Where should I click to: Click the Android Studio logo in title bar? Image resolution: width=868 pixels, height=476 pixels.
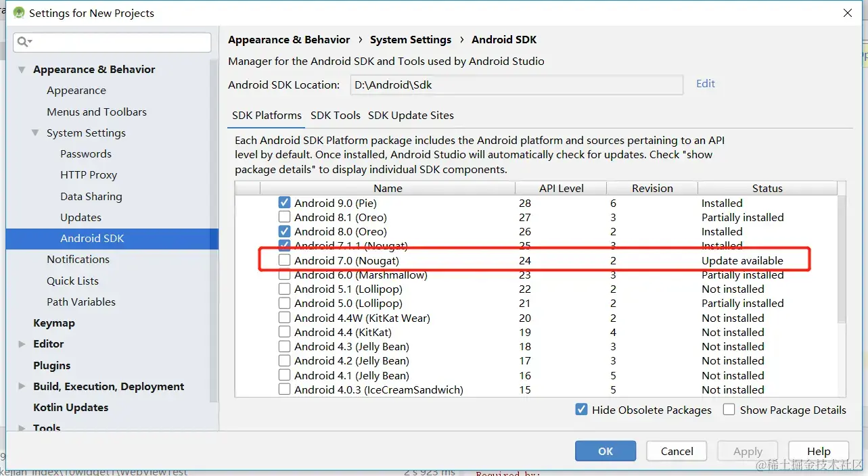pos(19,13)
